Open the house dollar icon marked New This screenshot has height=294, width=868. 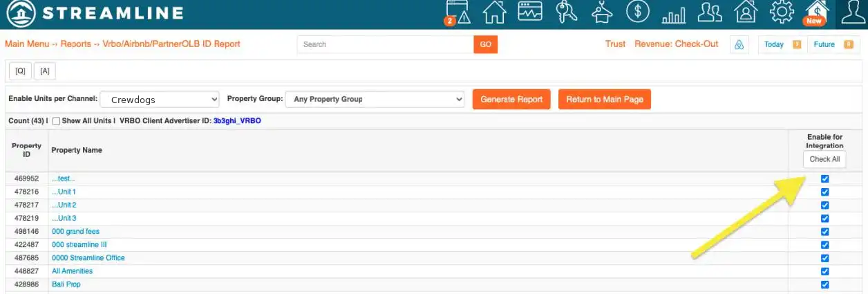(816, 12)
